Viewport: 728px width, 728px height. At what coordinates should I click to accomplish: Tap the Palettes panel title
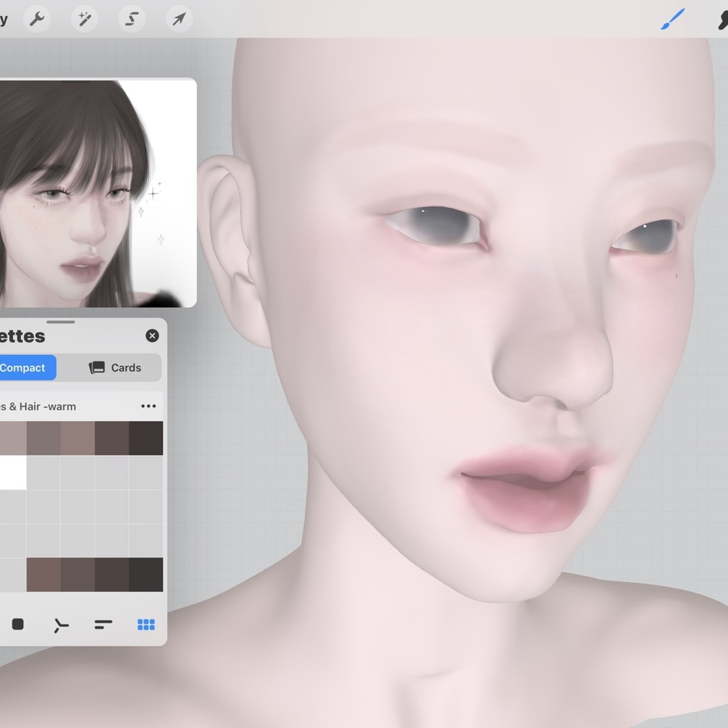click(x=22, y=336)
